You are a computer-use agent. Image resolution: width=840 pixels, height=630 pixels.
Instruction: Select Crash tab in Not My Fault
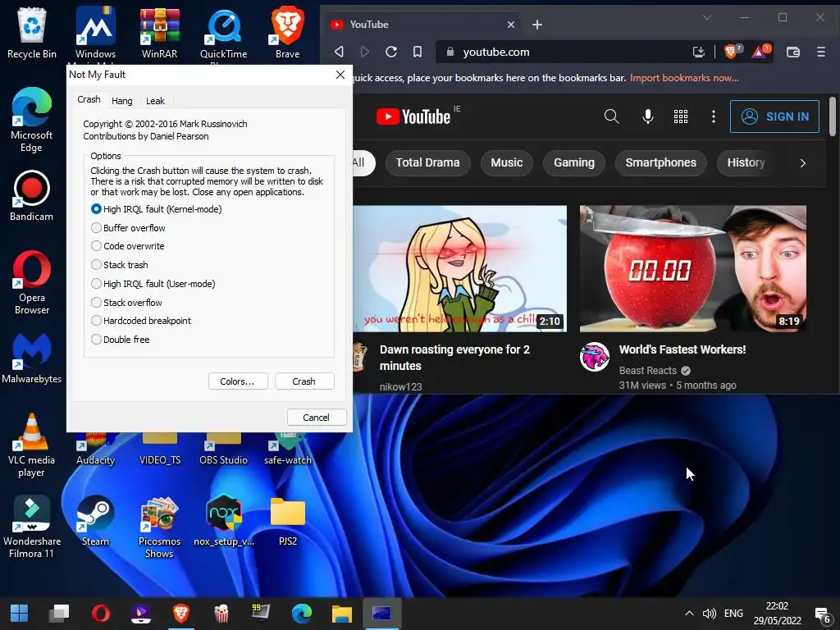(x=89, y=99)
